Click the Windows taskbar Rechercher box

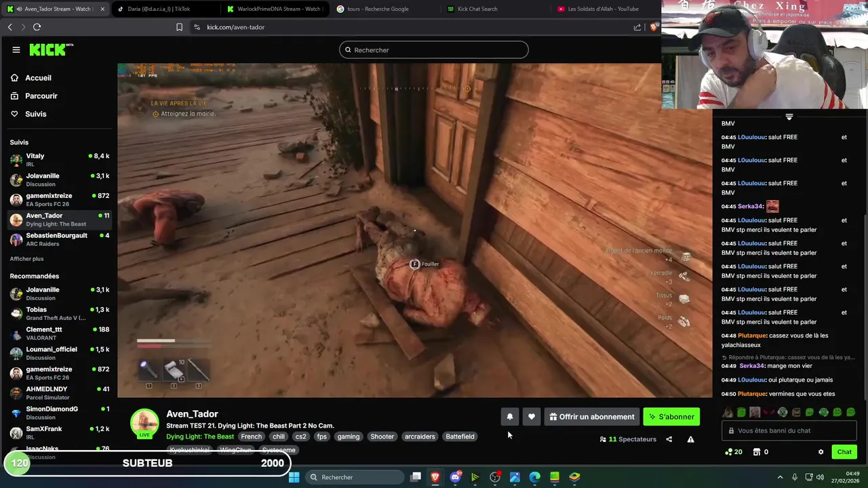point(355,477)
